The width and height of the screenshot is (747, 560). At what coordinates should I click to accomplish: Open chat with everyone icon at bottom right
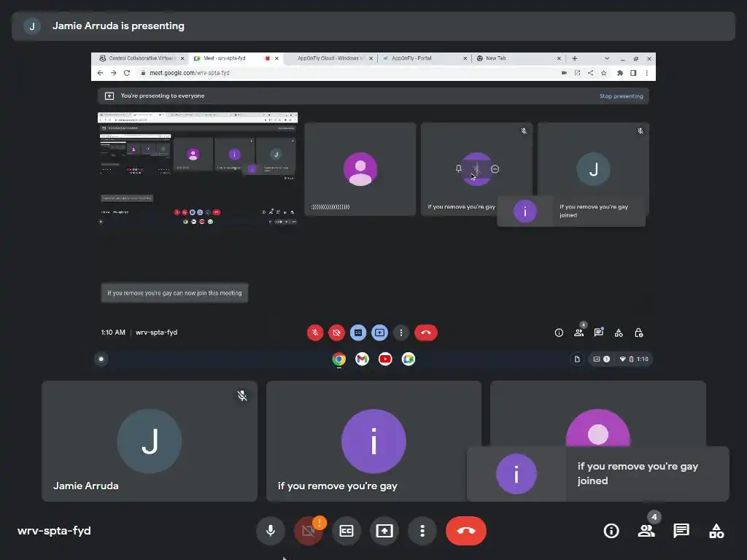(x=681, y=531)
